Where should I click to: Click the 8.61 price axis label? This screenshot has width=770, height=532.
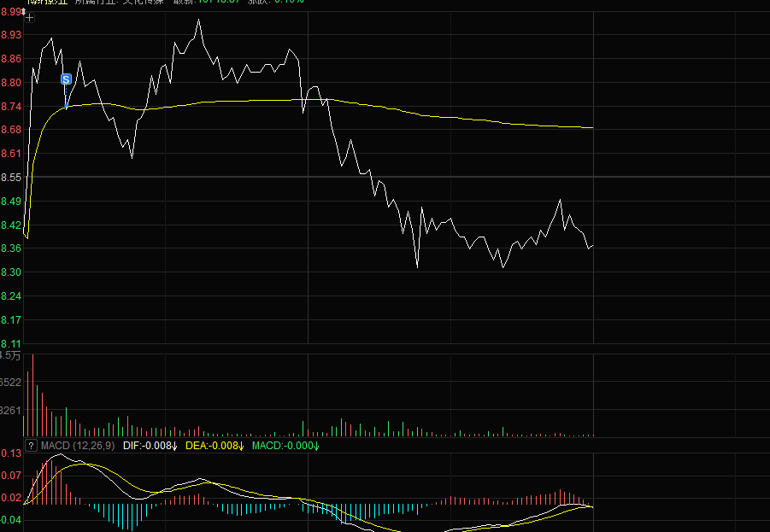(x=11, y=154)
